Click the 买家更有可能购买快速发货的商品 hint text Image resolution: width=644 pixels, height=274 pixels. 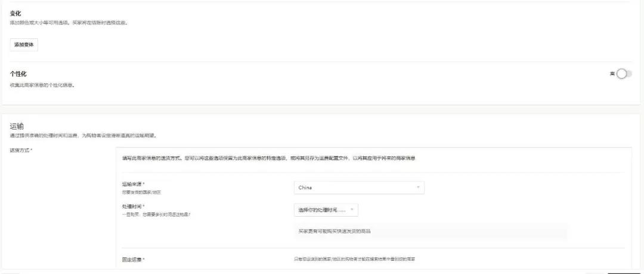pos(335,231)
